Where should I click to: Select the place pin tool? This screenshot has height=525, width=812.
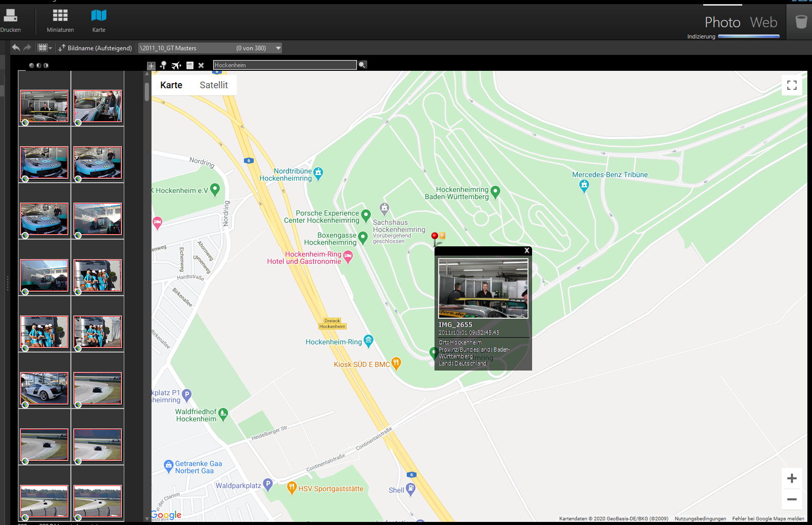[x=163, y=65]
